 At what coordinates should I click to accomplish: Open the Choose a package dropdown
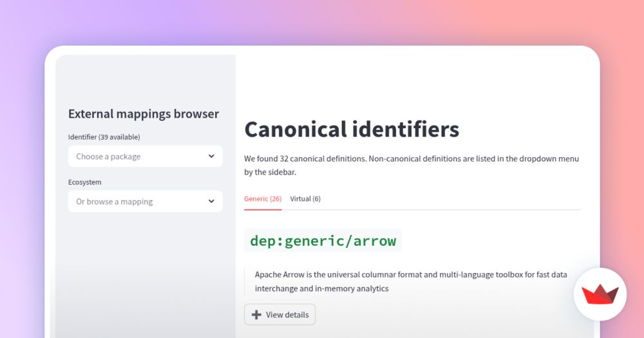click(146, 156)
